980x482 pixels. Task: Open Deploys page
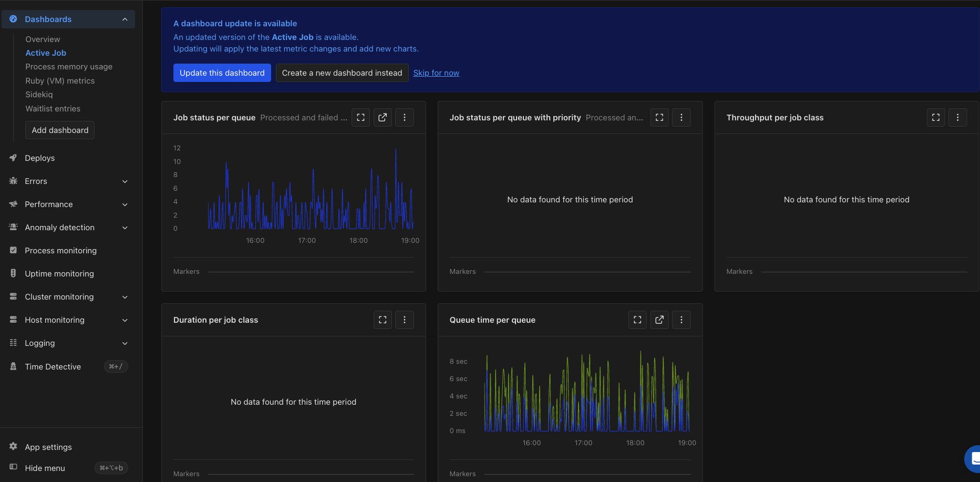40,158
